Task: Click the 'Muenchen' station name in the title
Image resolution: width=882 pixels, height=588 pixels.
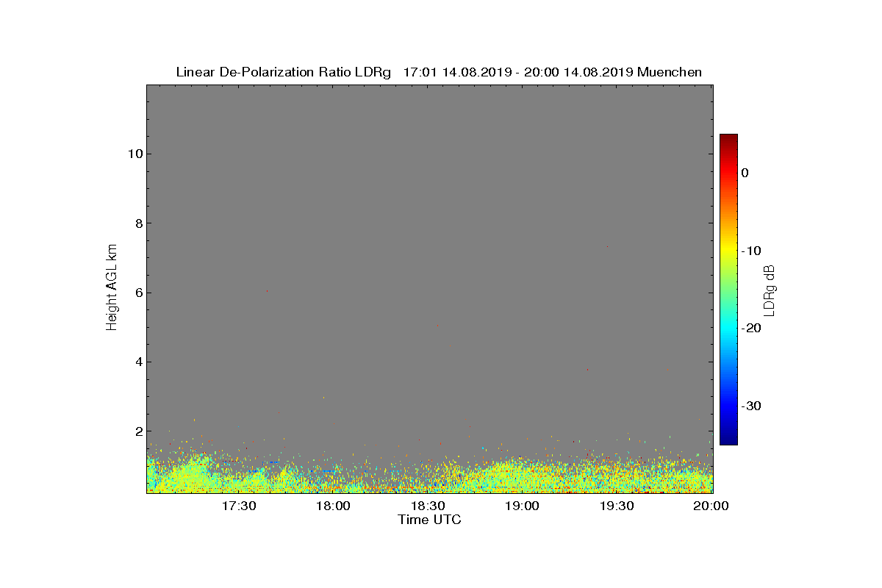Action: tap(670, 72)
